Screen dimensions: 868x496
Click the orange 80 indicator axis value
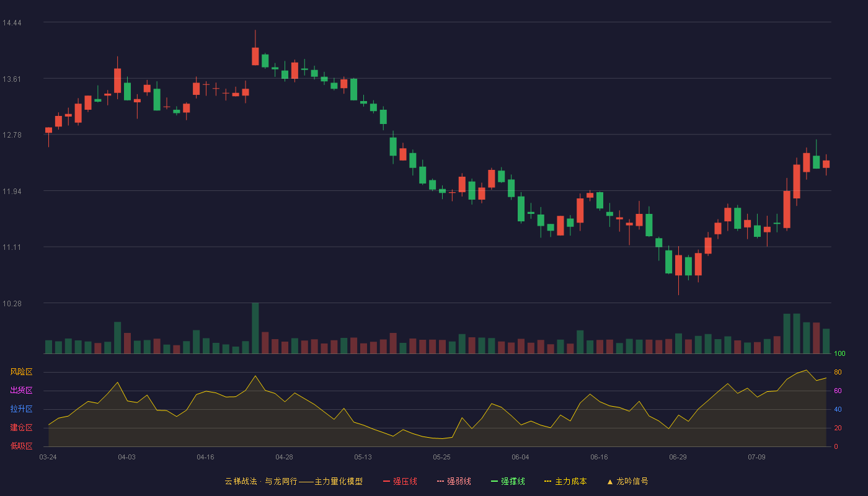pos(838,372)
